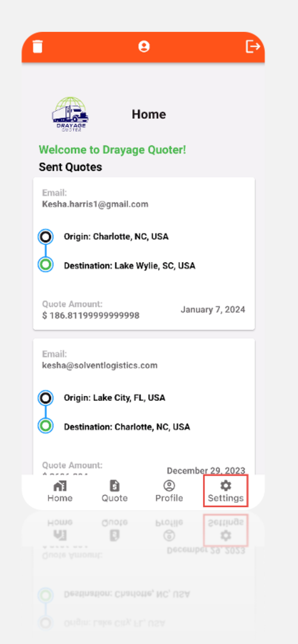
Task: Select the green destination marker beside Lake Wylie
Action: [x=45, y=264]
